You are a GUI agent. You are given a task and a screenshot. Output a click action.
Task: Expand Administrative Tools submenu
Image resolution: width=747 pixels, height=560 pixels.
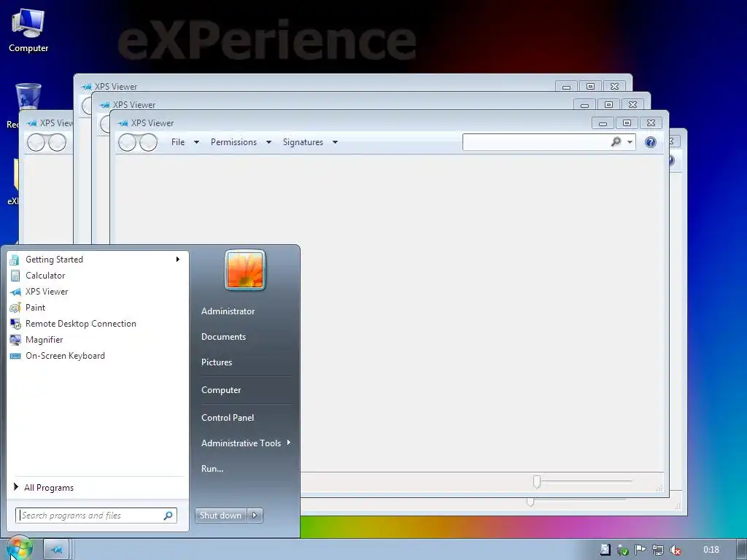coord(245,443)
